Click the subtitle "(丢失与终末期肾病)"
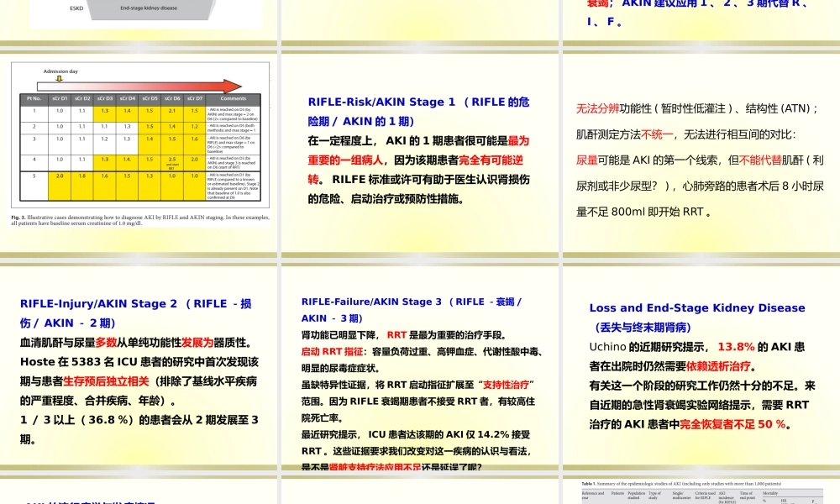The height and width of the screenshot is (504, 840). (643, 328)
